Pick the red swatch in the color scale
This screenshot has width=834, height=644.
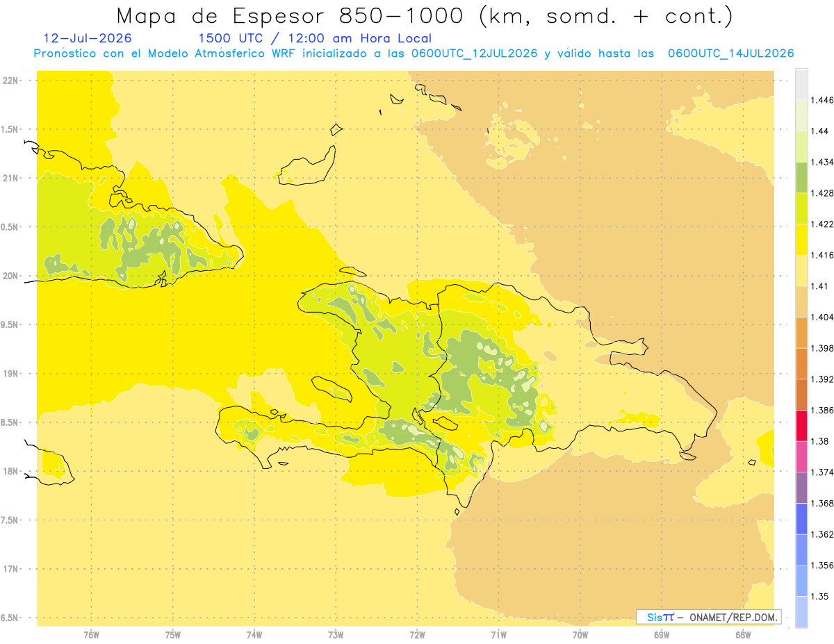pyautogui.click(x=801, y=425)
